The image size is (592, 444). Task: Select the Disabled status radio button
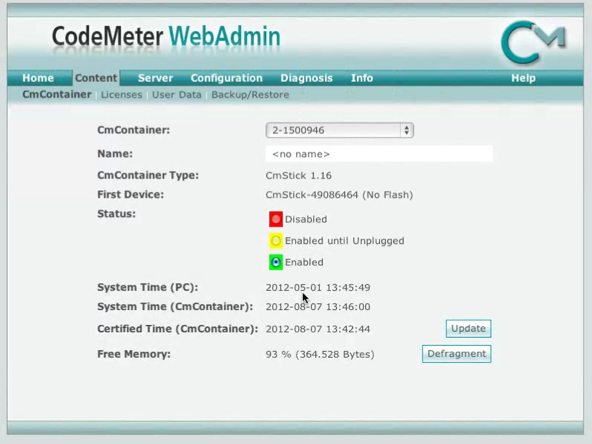(276, 219)
